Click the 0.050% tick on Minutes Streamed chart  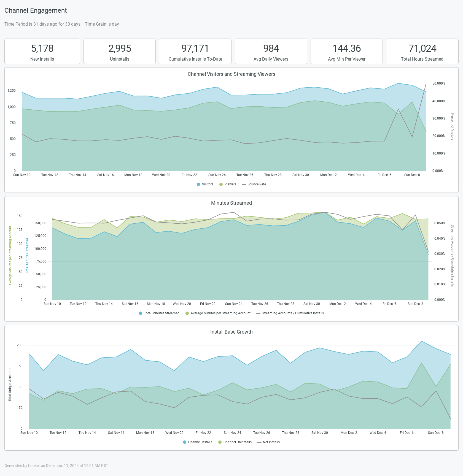pos(440,223)
